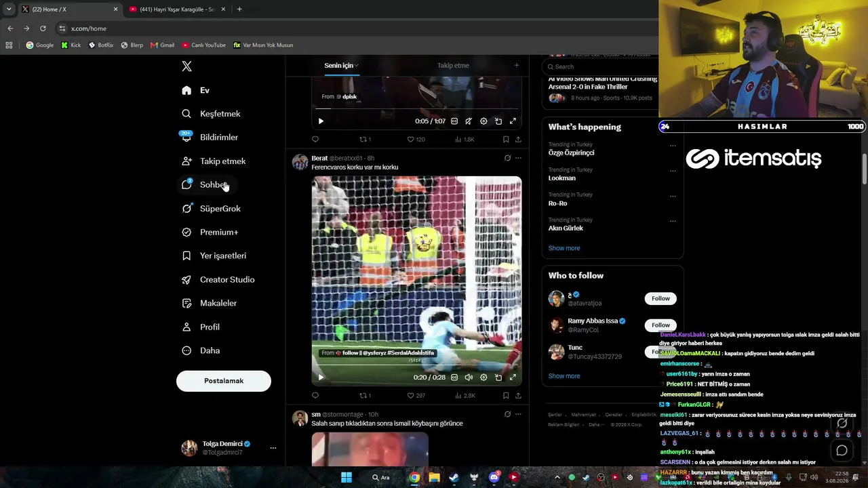Open Keşfetmek (Explore) from the sidebar

click(211, 114)
